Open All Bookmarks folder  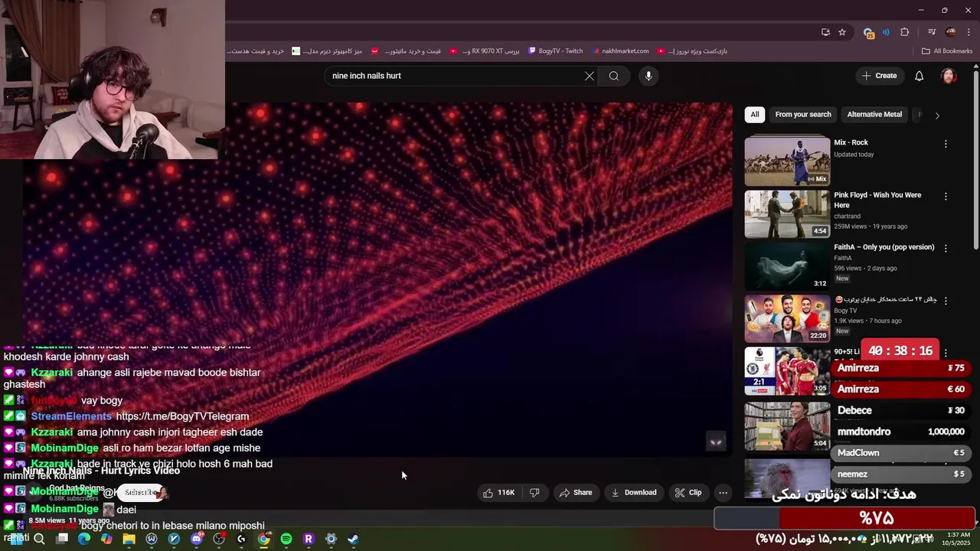(947, 51)
